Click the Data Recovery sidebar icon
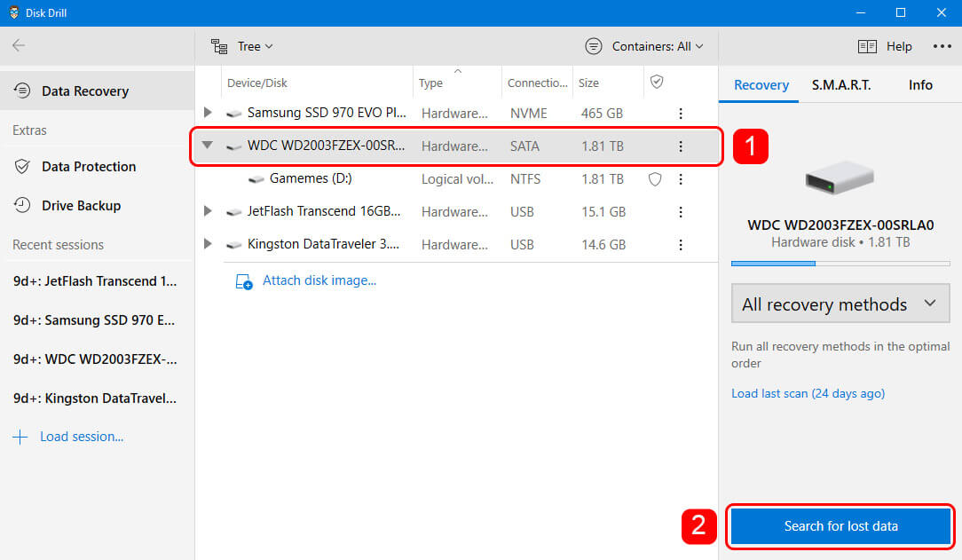Image resolution: width=962 pixels, height=560 pixels. pyautogui.click(x=22, y=91)
